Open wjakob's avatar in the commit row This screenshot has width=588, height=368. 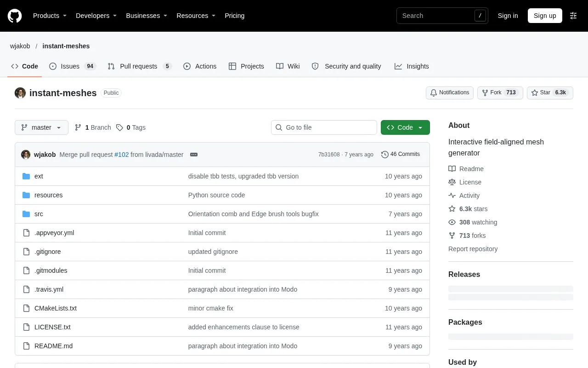26,155
